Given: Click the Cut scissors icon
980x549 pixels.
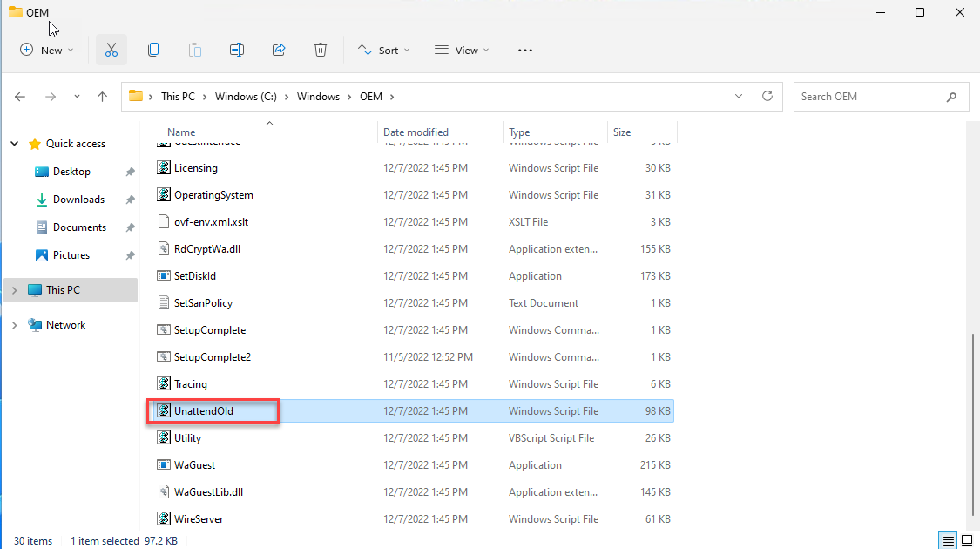Looking at the screenshot, I should click(x=111, y=51).
